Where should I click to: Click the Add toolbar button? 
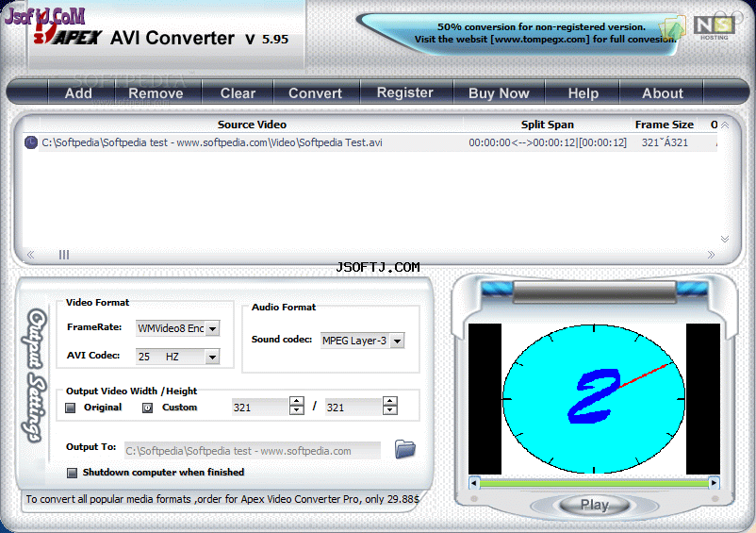coord(78,92)
